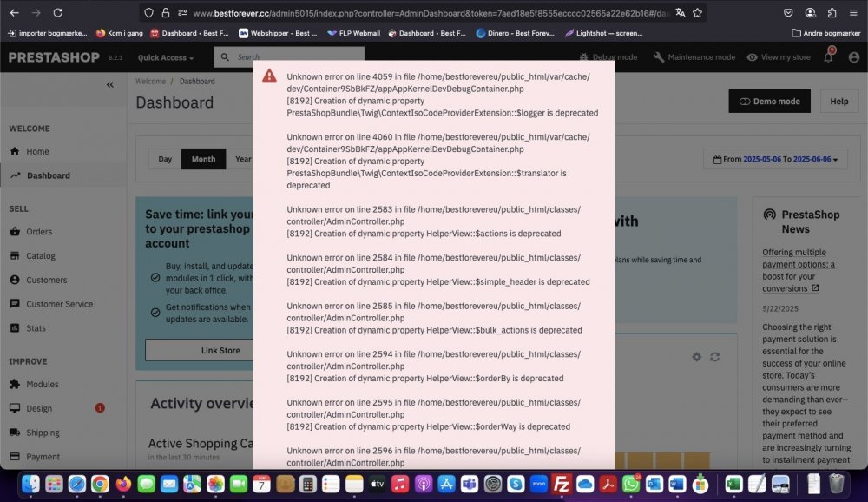Open Stats in the sidebar
This screenshot has width=868, height=502.
coord(36,328)
